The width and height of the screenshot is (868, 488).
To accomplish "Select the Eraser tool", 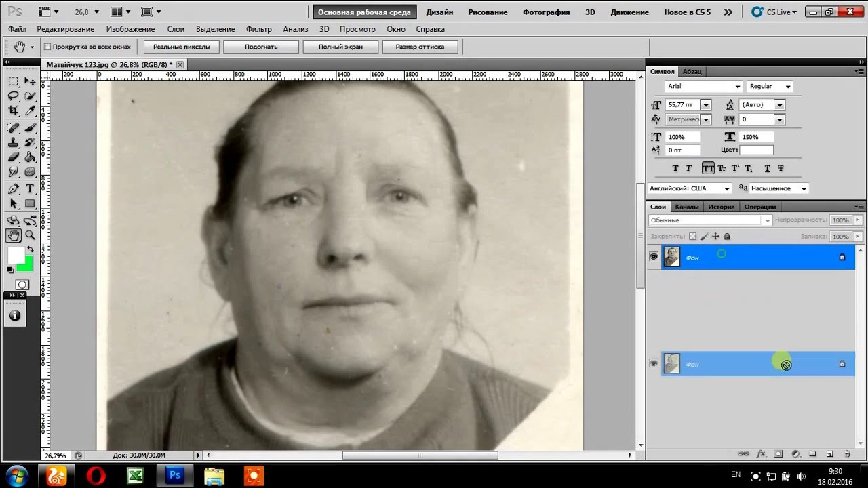I will pyautogui.click(x=14, y=157).
